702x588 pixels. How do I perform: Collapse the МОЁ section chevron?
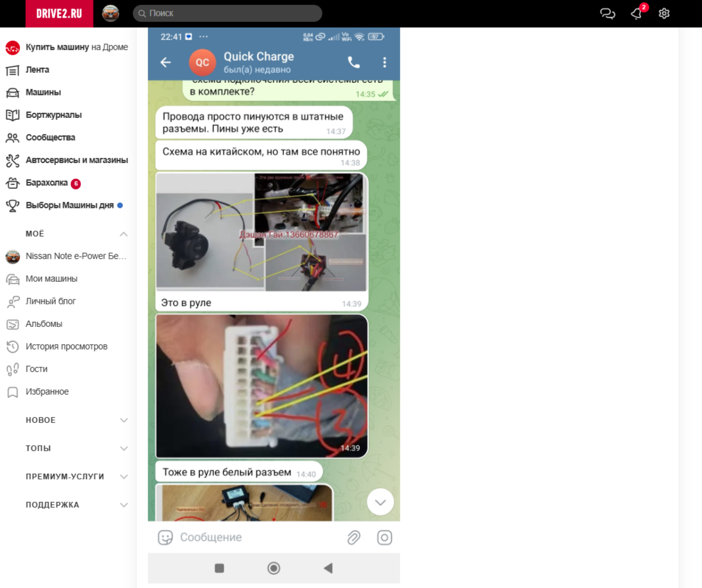pos(124,234)
